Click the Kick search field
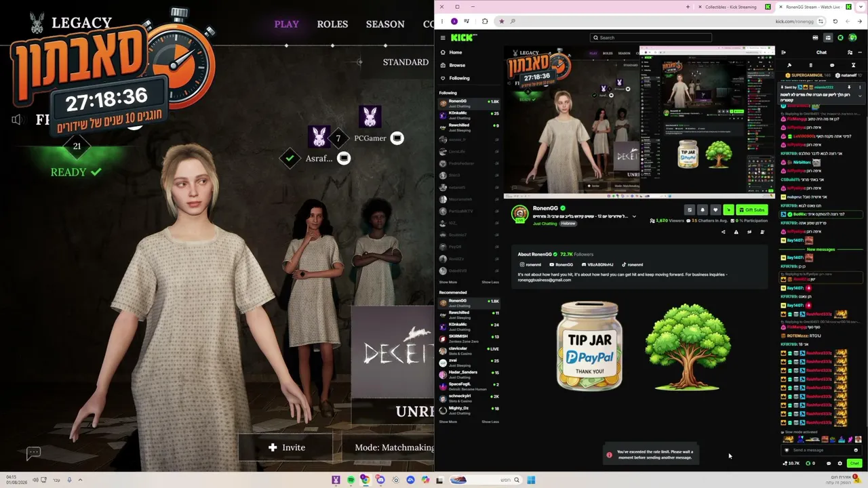Image resolution: width=868 pixels, height=488 pixels. point(651,38)
